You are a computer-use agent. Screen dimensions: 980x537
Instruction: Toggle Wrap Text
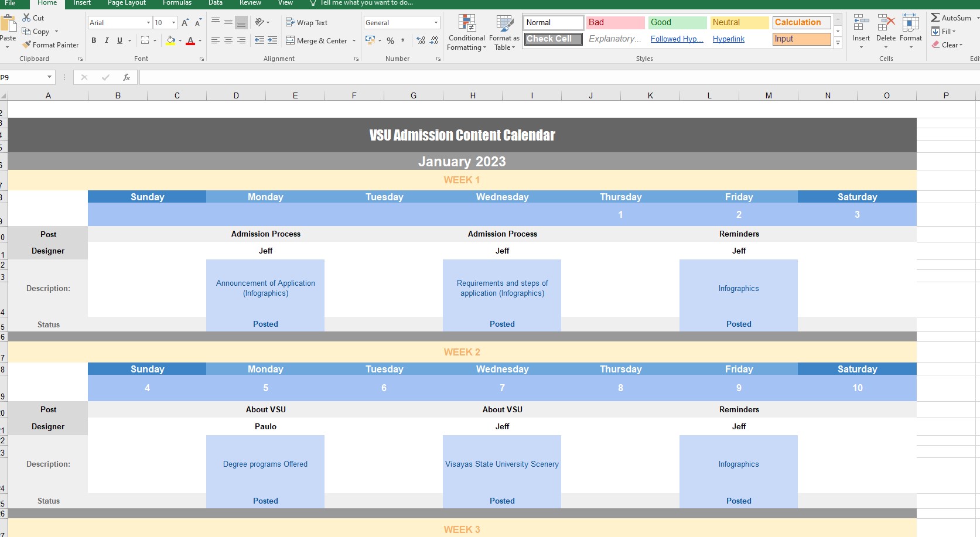(306, 22)
